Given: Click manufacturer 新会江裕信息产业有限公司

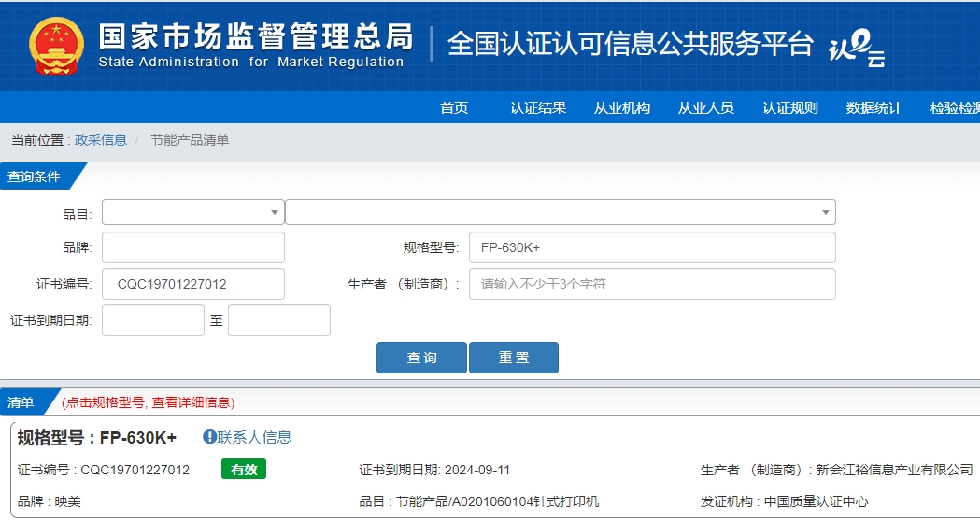Looking at the screenshot, I should (x=894, y=470).
